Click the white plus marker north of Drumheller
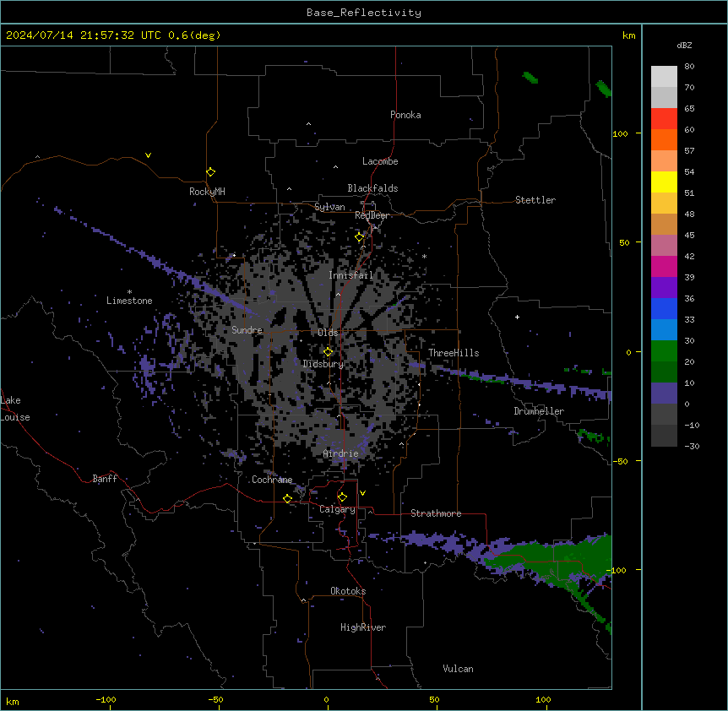Image resolution: width=728 pixels, height=711 pixels. pyautogui.click(x=517, y=317)
